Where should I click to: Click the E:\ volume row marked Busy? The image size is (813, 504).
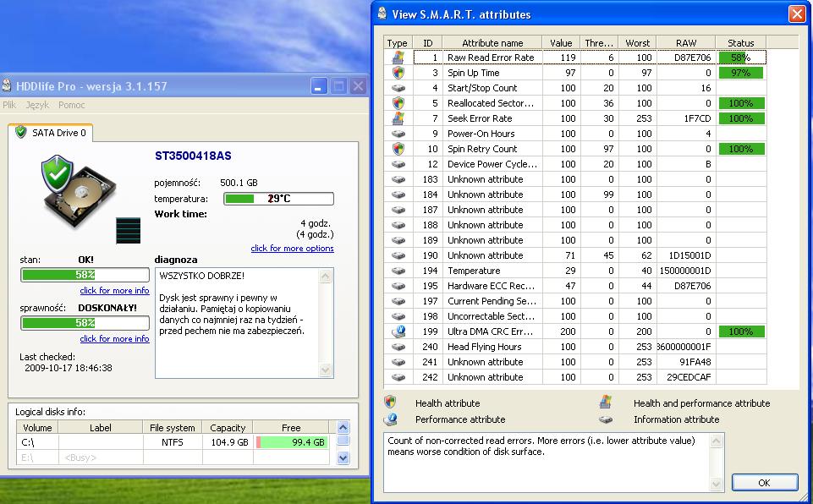pos(174,457)
